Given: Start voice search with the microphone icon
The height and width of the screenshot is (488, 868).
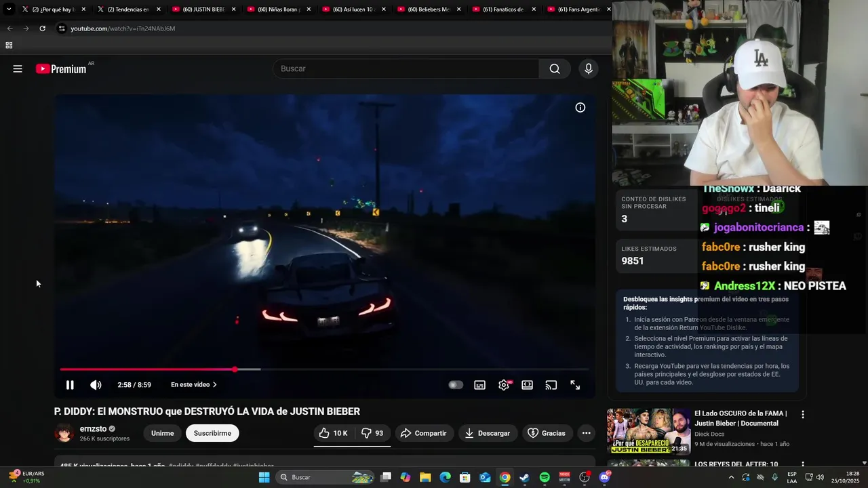Looking at the screenshot, I should pos(589,68).
